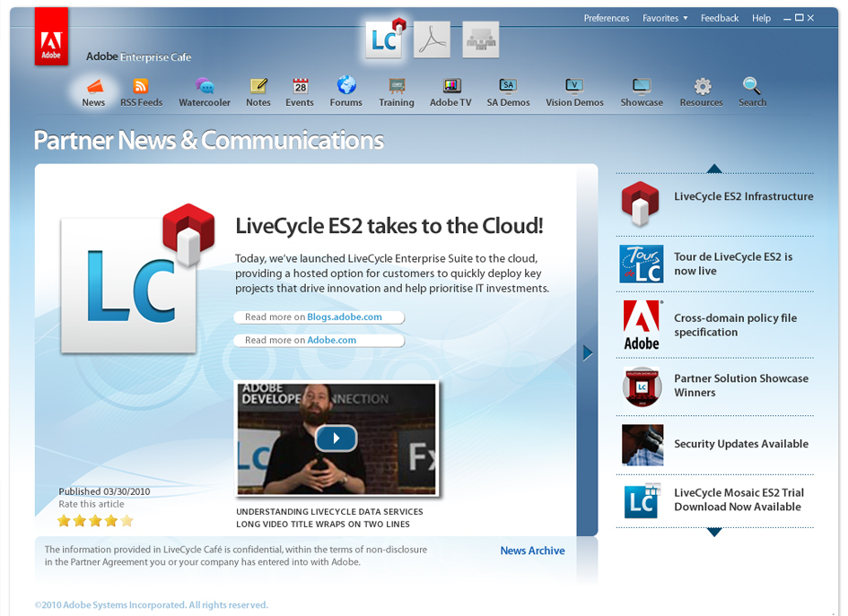Open the RSS Feeds icon
Image resolution: width=848 pixels, height=616 pixels.
[x=141, y=86]
